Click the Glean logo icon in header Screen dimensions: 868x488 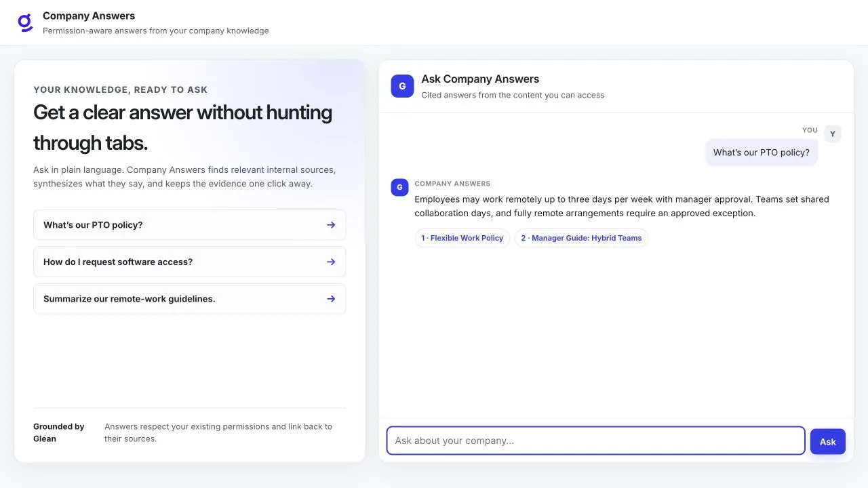click(x=25, y=23)
